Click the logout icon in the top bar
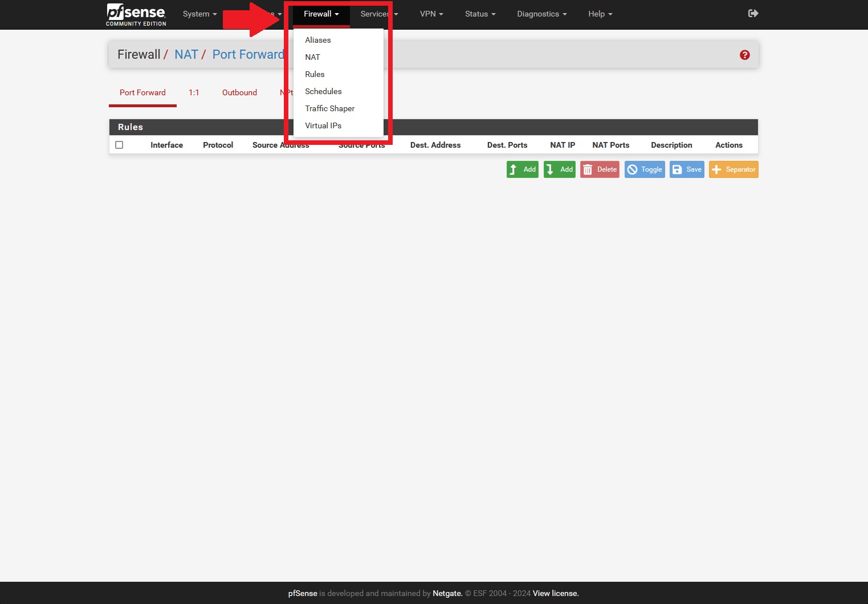This screenshot has width=868, height=604. (753, 13)
